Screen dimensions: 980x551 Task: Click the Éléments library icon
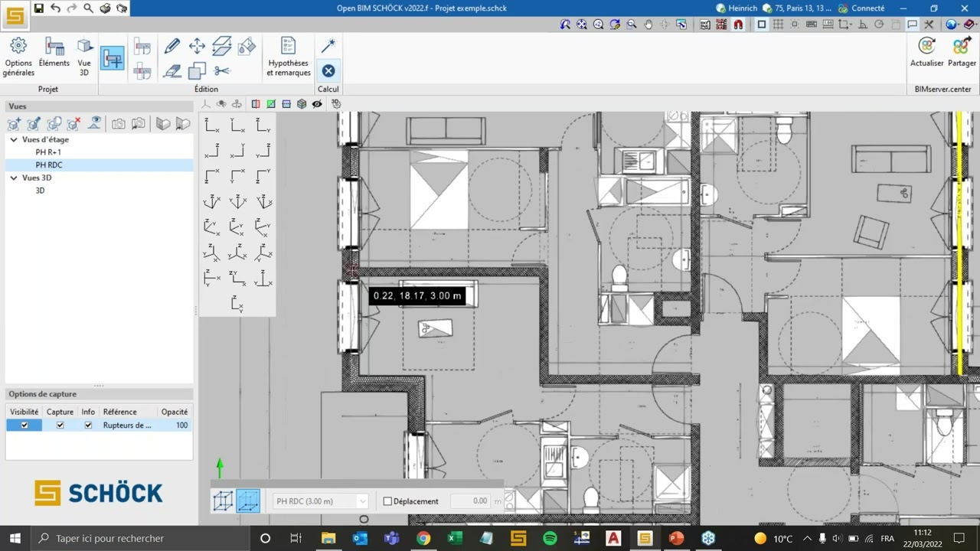(54, 54)
